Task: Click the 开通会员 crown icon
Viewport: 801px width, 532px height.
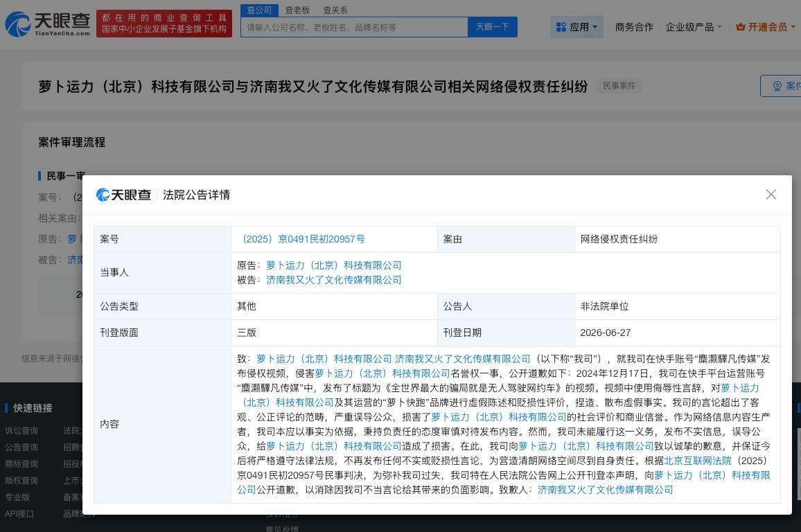Action: coord(740,27)
